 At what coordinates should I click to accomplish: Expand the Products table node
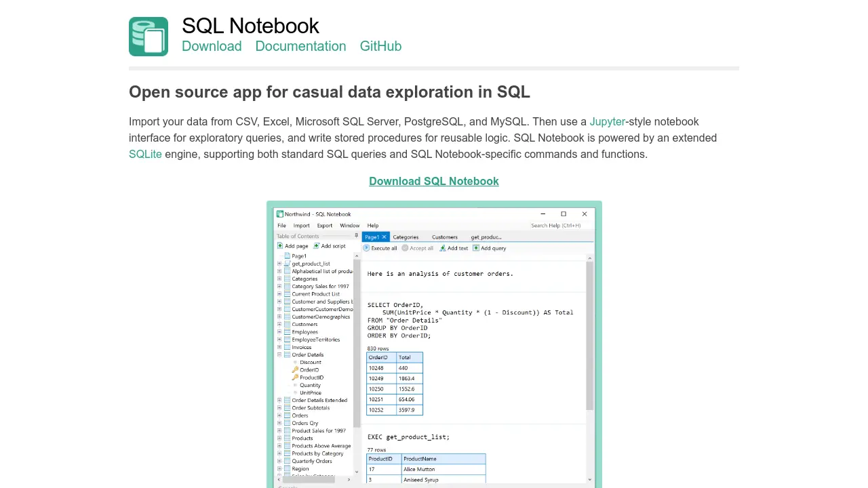click(x=279, y=438)
